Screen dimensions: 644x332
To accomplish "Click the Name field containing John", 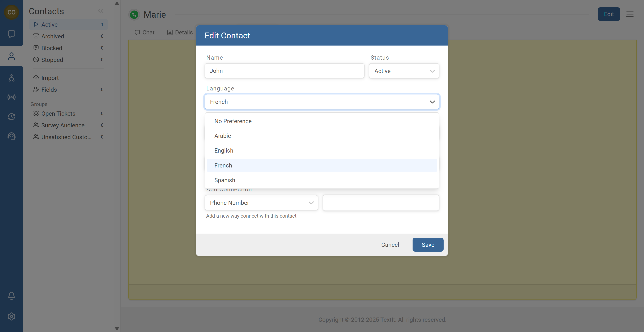I will pos(284,71).
